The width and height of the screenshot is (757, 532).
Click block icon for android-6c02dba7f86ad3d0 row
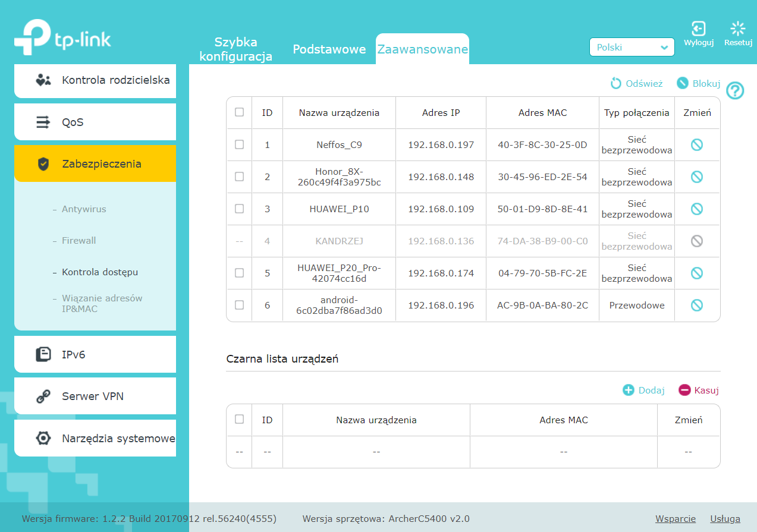[x=696, y=305]
